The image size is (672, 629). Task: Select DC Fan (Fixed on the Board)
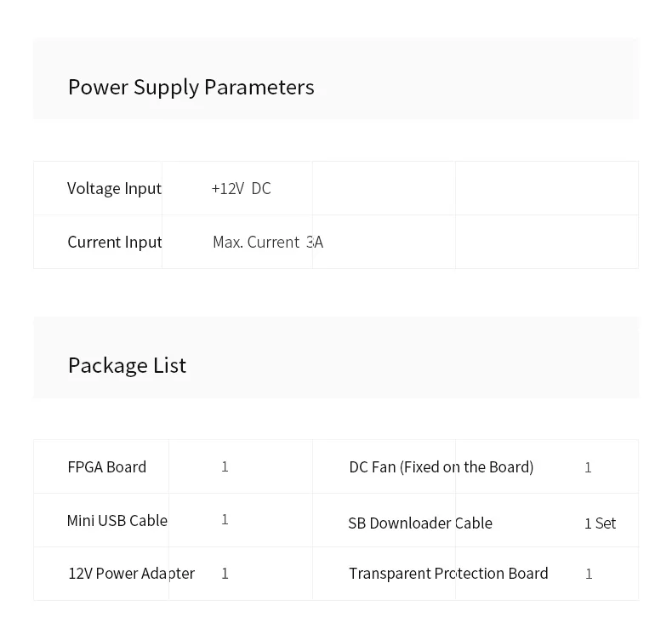tap(441, 466)
